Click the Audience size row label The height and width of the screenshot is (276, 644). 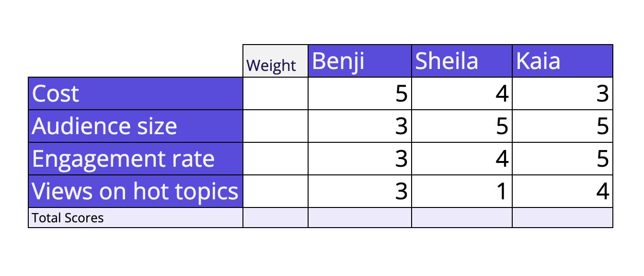[136, 126]
